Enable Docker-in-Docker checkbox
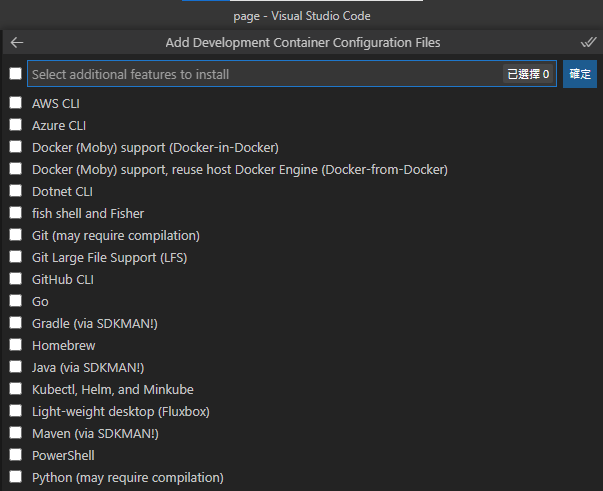Viewport: 603px width, 491px height. point(15,146)
